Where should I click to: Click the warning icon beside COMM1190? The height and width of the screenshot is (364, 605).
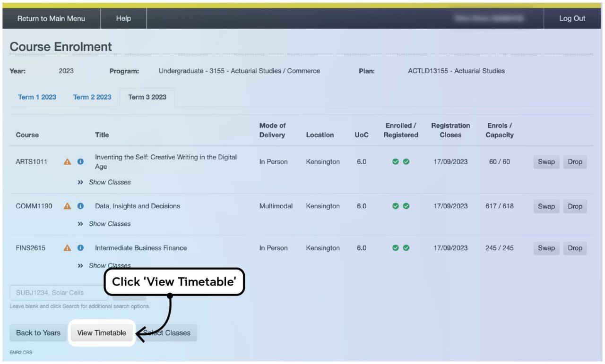[x=67, y=206]
